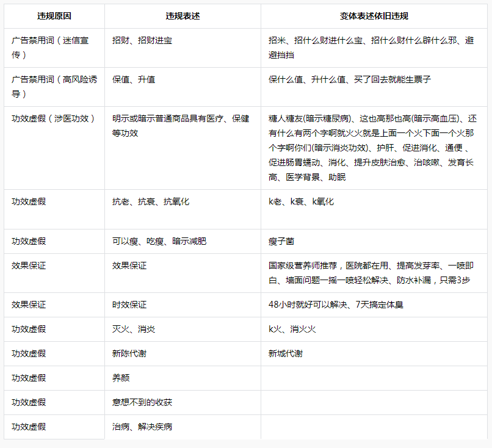Click the 新城代谢 cell
The image size is (492, 448).
tap(374, 353)
